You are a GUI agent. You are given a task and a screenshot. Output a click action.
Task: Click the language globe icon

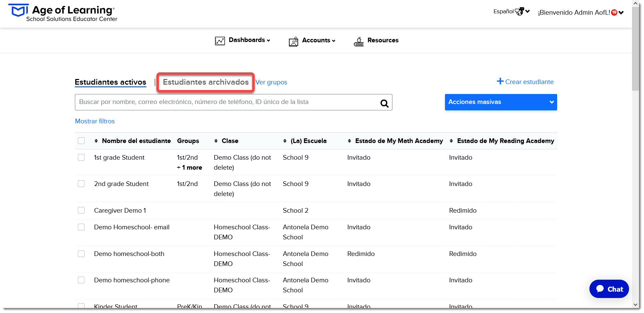(520, 12)
